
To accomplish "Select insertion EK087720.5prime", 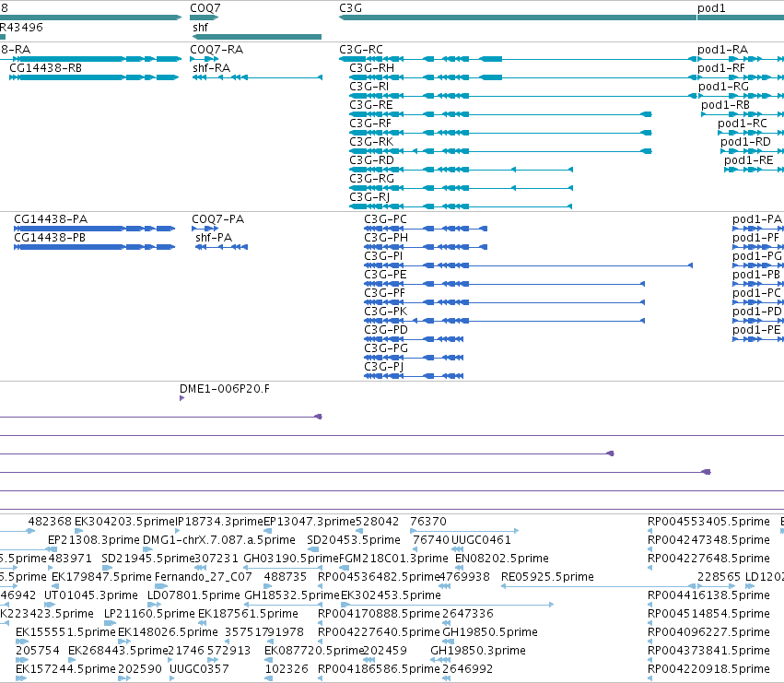I will click(313, 651).
